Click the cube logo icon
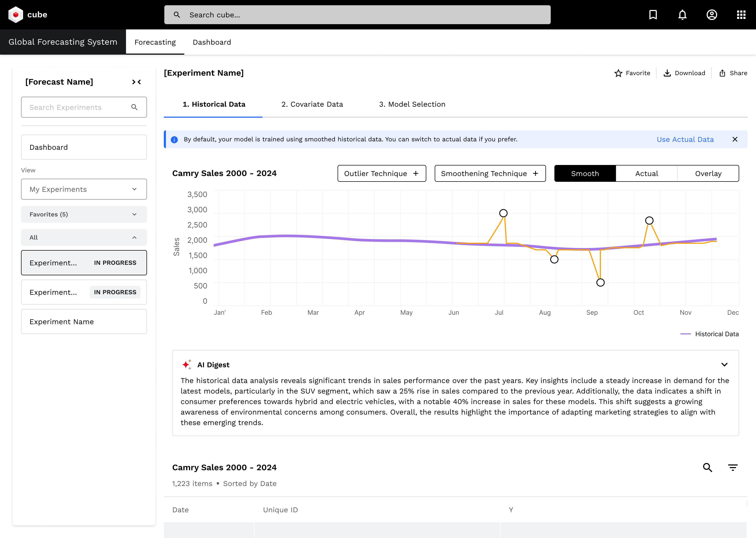This screenshot has height=538, width=756. (x=15, y=14)
